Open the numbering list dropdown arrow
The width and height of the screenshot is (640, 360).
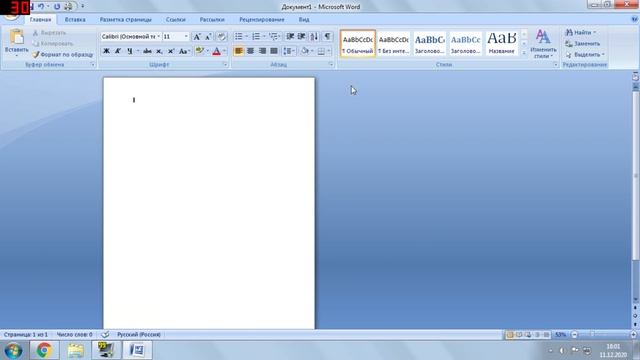pos(264,37)
